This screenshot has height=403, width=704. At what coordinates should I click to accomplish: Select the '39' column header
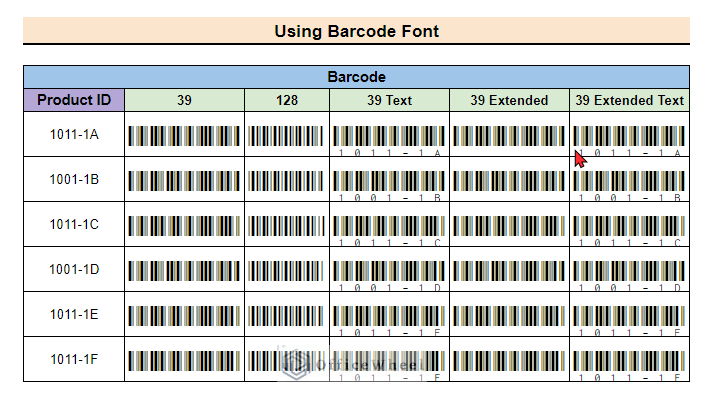tap(185, 100)
